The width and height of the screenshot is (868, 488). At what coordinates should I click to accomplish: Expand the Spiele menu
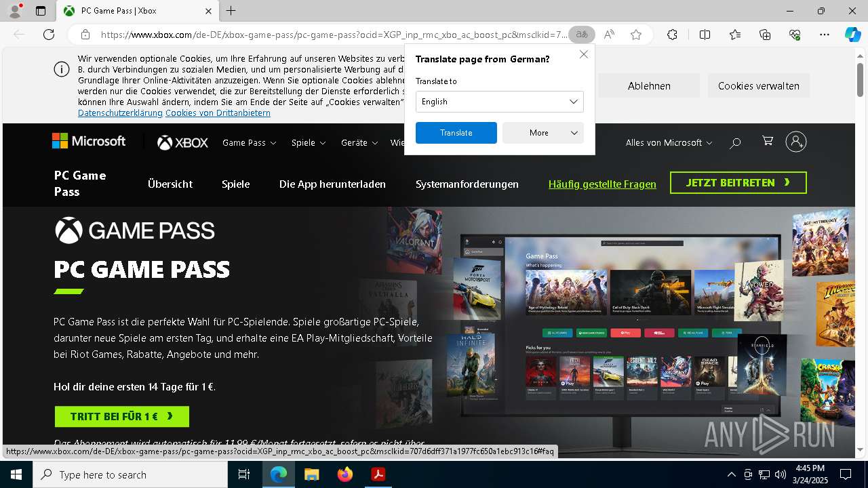pos(309,142)
